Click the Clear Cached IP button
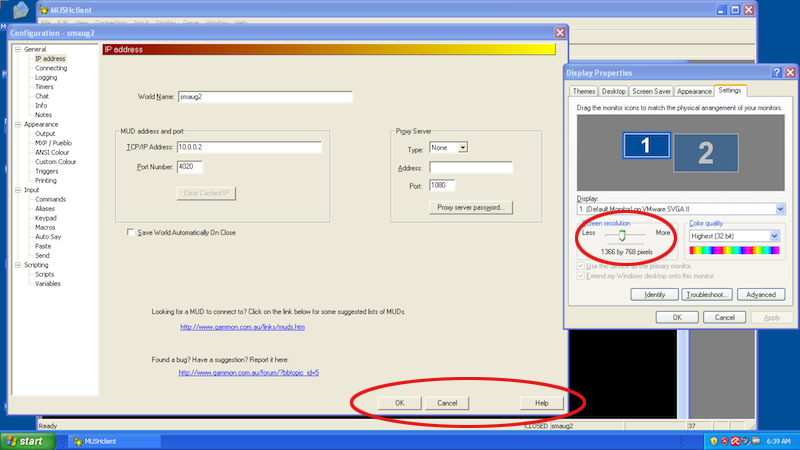 point(206,193)
